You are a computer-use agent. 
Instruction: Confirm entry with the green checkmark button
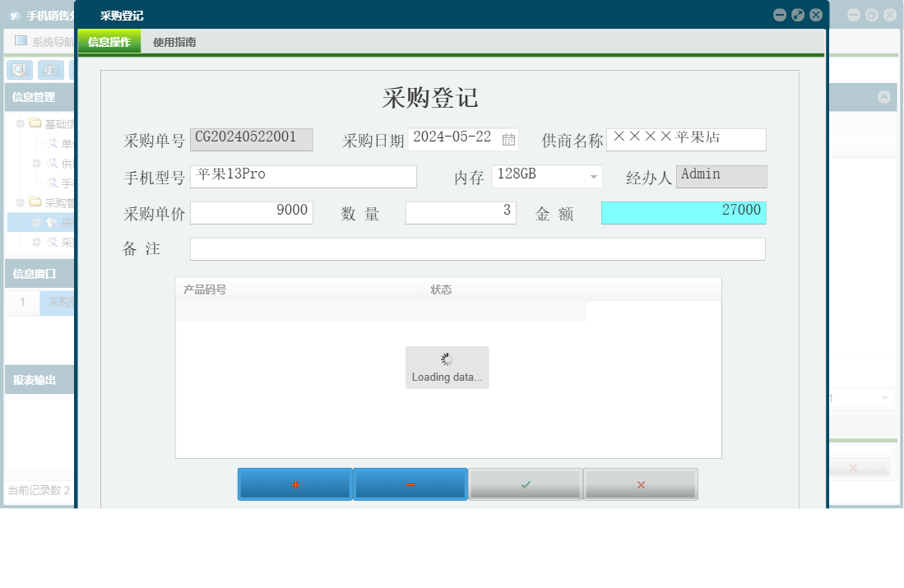click(525, 484)
